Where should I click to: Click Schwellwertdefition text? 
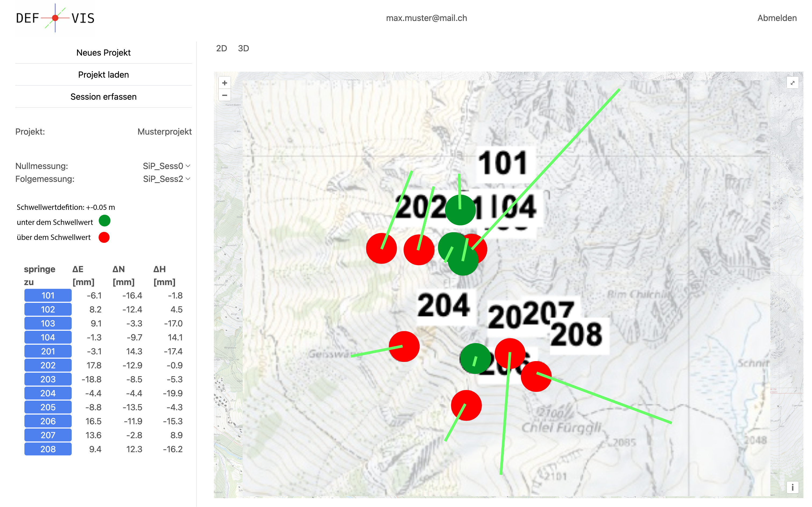pyautogui.click(x=66, y=207)
